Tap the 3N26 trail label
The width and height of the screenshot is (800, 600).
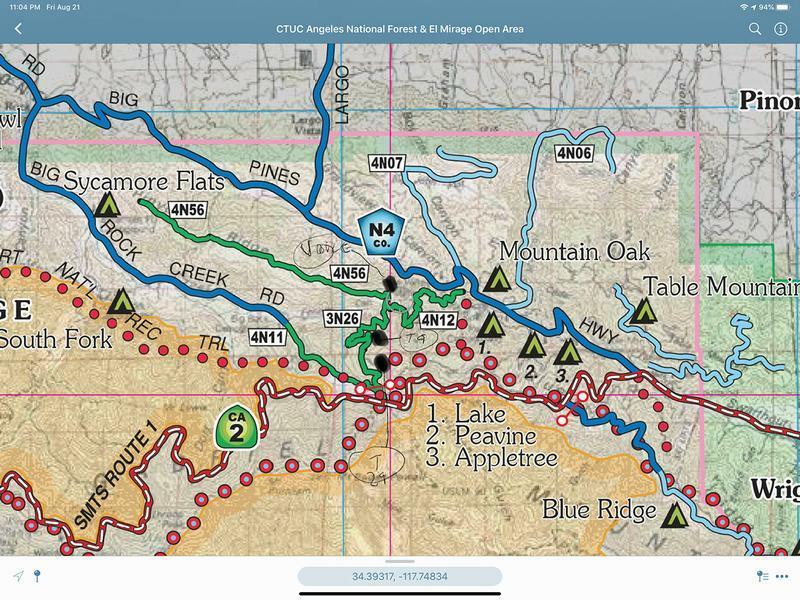342,319
